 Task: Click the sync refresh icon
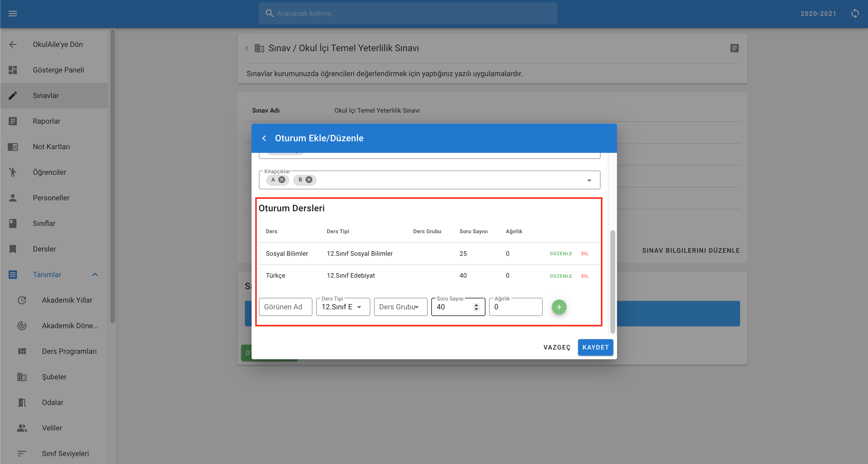pyautogui.click(x=855, y=13)
